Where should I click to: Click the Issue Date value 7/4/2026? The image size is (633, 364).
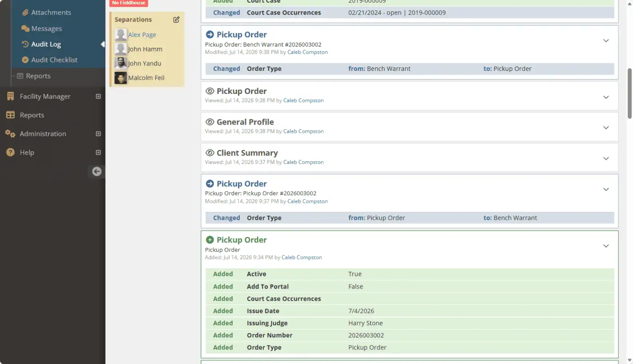click(x=361, y=311)
